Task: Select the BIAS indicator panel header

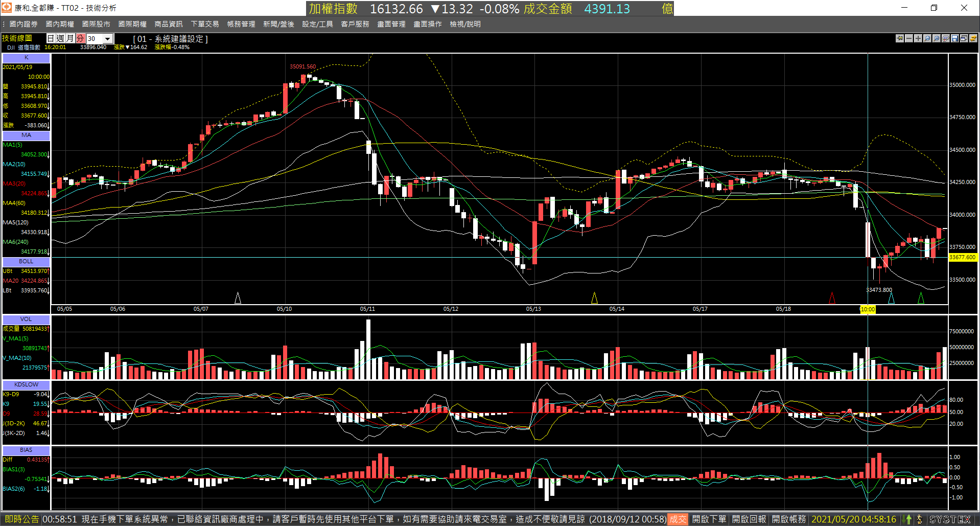Action: [x=26, y=450]
